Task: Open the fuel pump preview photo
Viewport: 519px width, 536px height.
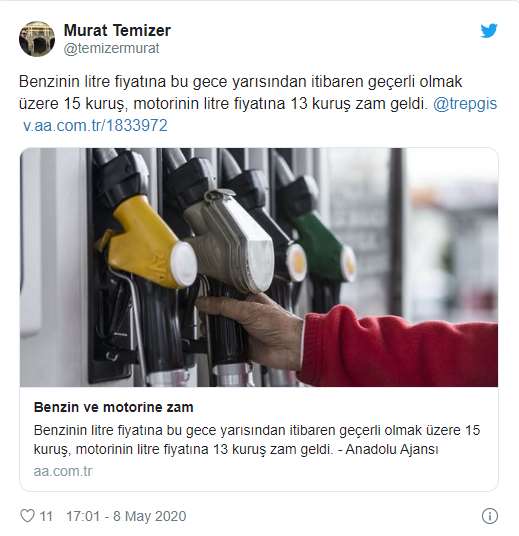Action: point(259,267)
